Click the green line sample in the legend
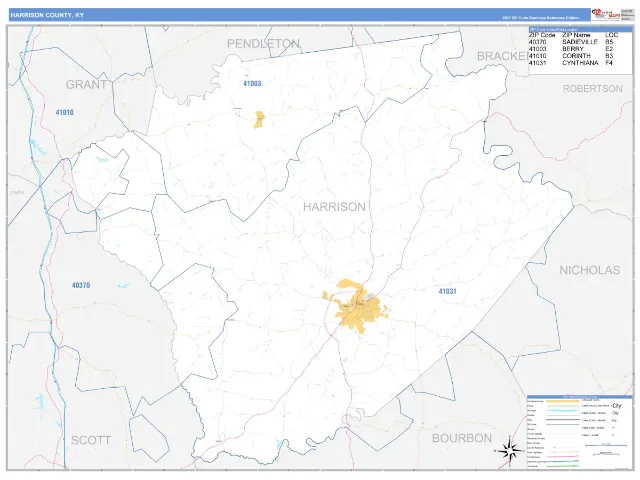This screenshot has height=480, width=640. (x=562, y=466)
